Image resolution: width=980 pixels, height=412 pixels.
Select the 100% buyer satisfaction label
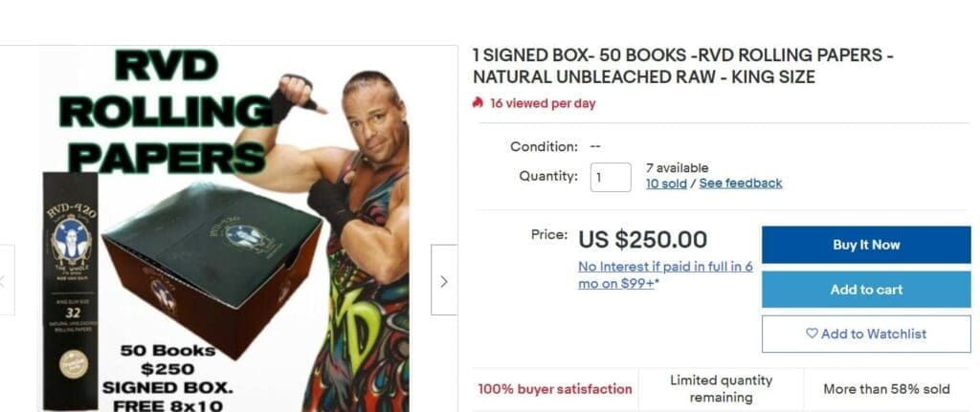click(555, 389)
